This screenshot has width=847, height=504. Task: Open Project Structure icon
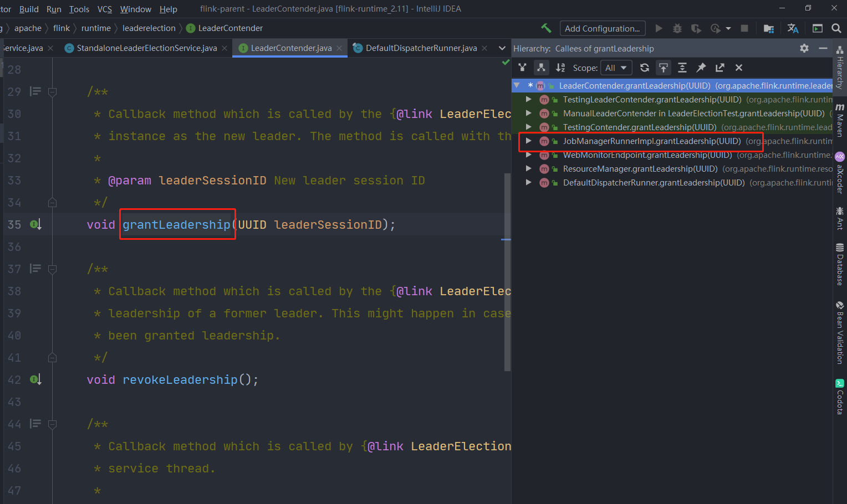(768, 28)
